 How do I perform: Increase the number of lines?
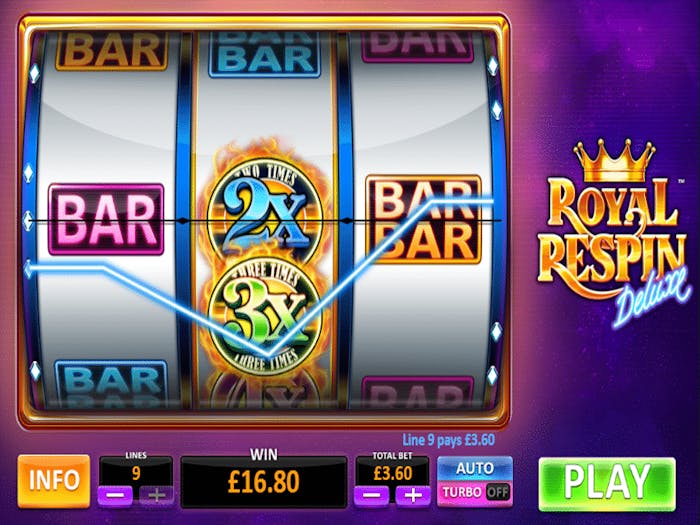(x=156, y=495)
